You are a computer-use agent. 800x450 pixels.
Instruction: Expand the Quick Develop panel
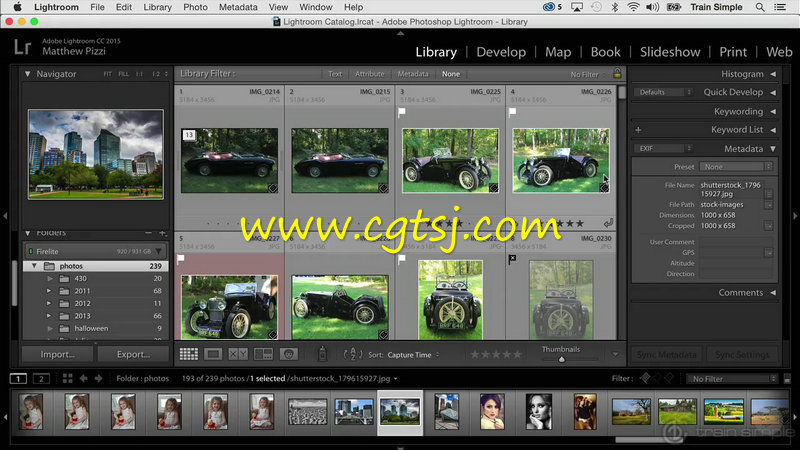[773, 92]
